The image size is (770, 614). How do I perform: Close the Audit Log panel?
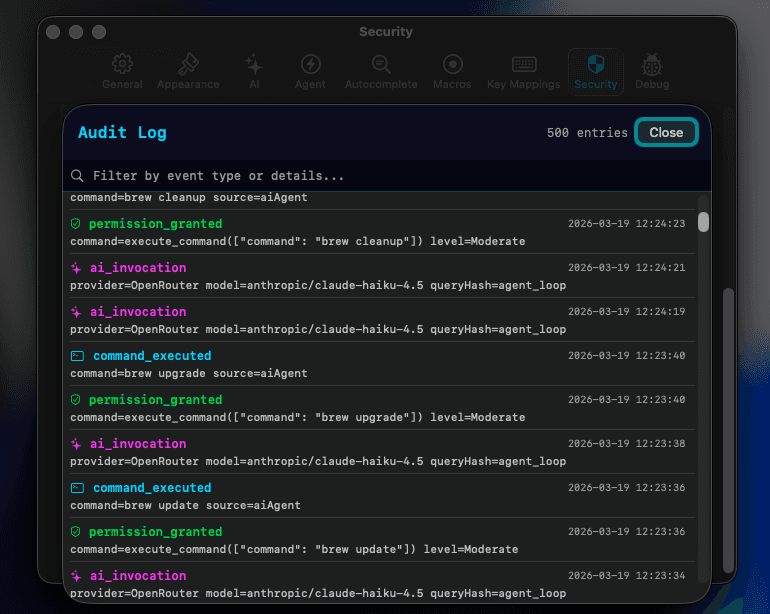tap(666, 133)
